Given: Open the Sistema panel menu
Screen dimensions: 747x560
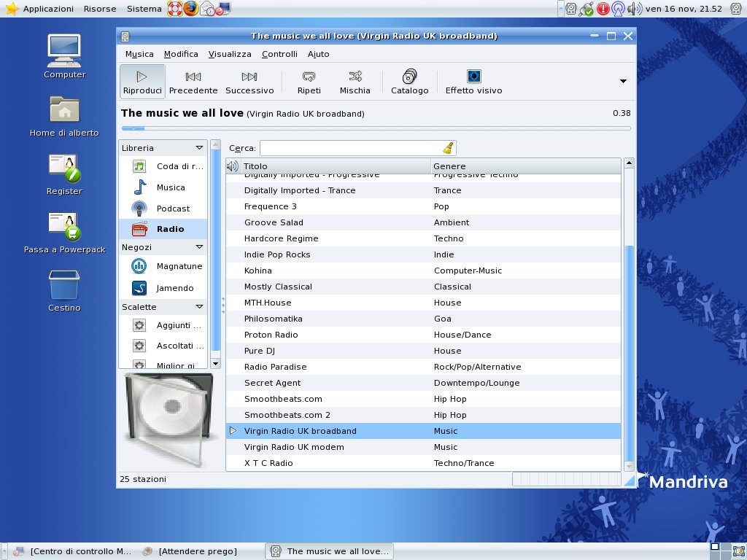Looking at the screenshot, I should tap(144, 9).
